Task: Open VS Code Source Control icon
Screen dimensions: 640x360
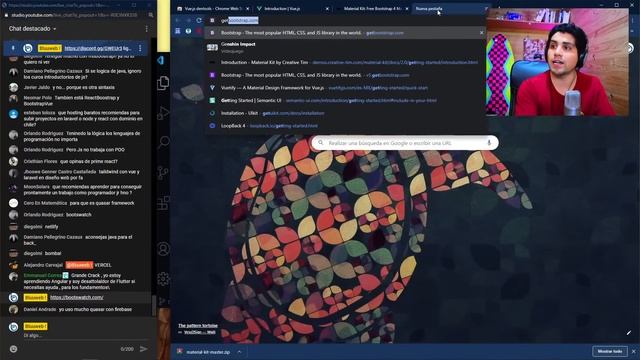Action: point(163,172)
